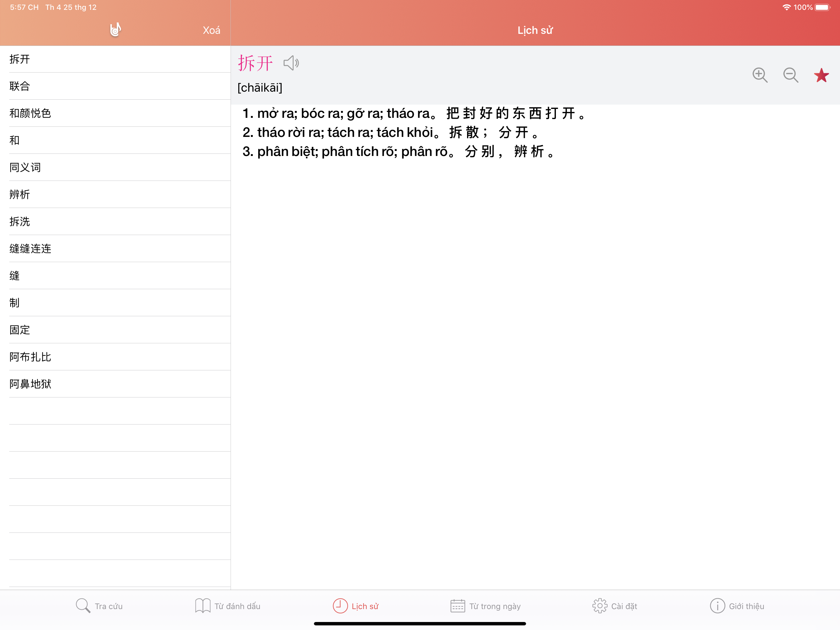Screen dimensions: 840x630
Task: Switch to Từ đánh dấu tab
Action: pos(228,606)
